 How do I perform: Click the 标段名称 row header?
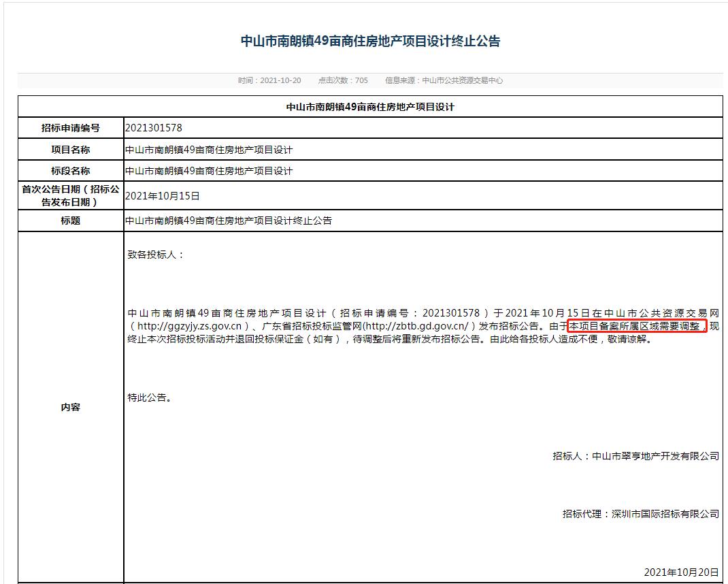tap(70, 170)
